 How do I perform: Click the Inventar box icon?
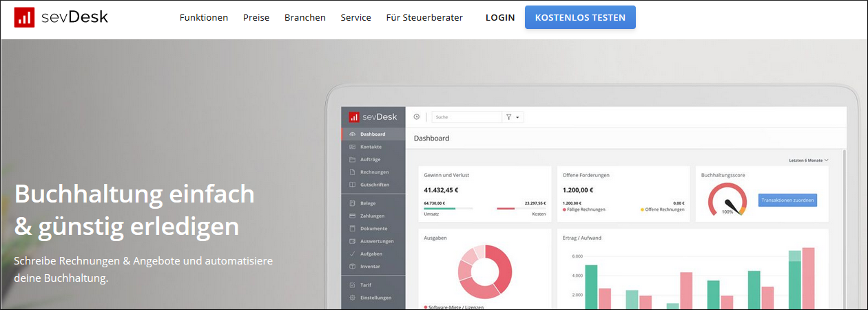[352, 266]
